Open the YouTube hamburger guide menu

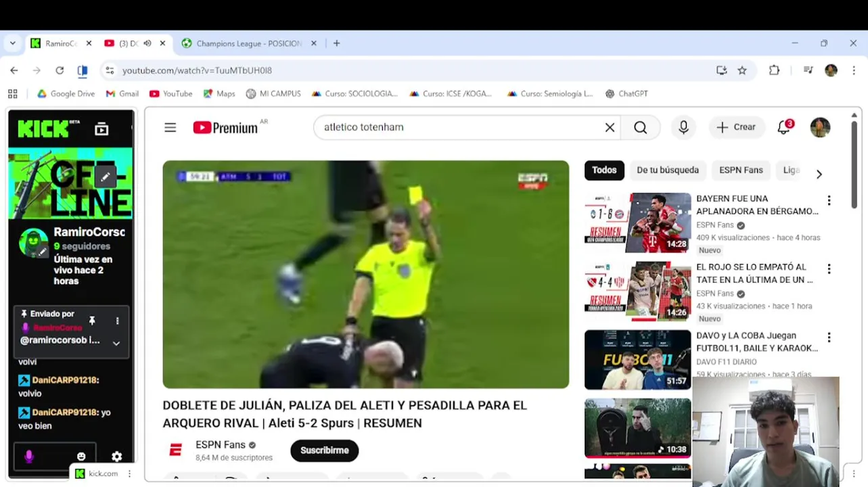[170, 127]
